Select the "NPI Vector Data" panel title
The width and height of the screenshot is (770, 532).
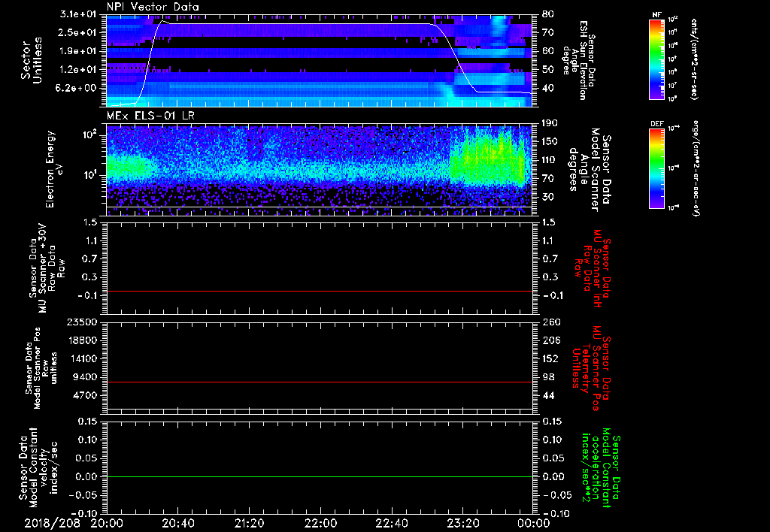(153, 7)
